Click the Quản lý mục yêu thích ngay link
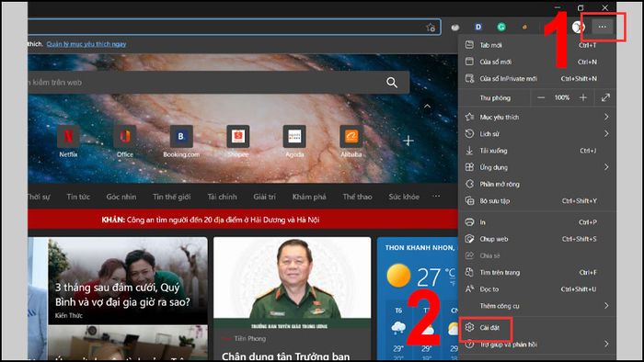Image resolution: width=644 pixels, height=362 pixels. tap(86, 44)
